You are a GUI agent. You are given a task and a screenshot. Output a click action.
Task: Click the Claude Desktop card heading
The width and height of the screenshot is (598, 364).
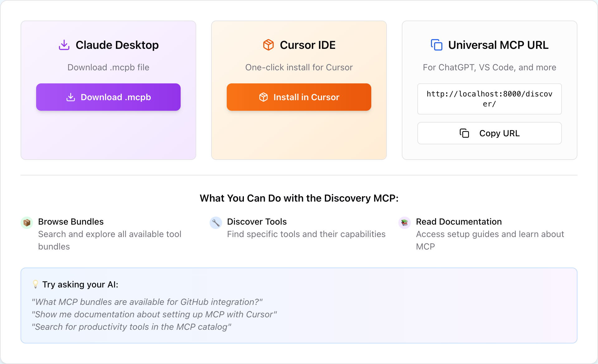tap(117, 45)
